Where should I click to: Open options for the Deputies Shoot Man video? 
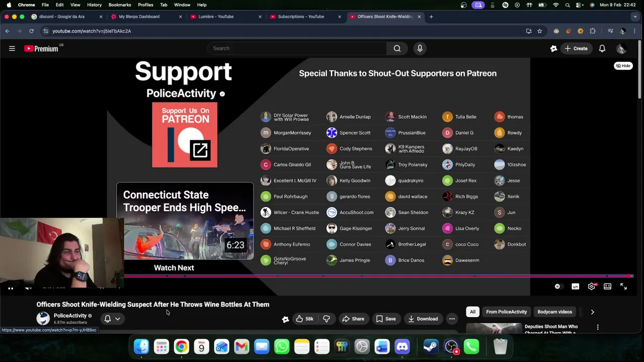[x=598, y=327]
